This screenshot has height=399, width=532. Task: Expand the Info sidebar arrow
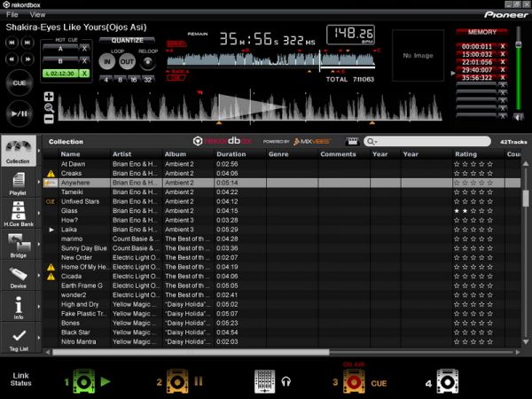[39, 307]
